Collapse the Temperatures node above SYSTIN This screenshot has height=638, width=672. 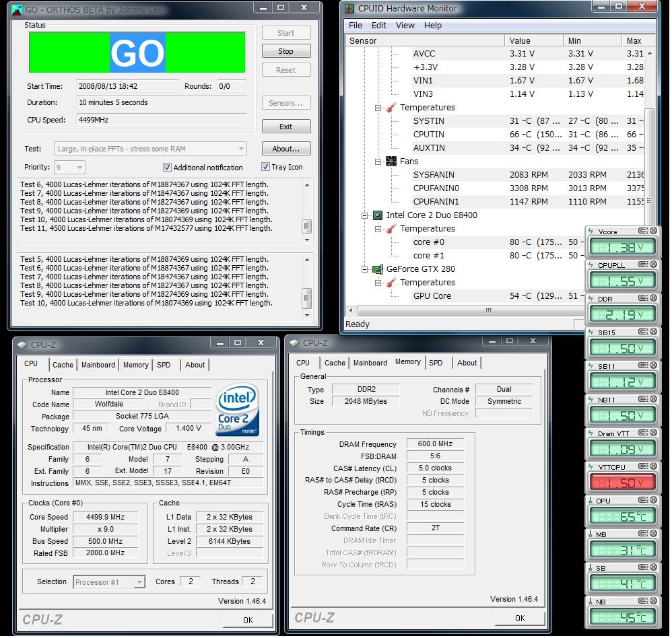click(378, 108)
